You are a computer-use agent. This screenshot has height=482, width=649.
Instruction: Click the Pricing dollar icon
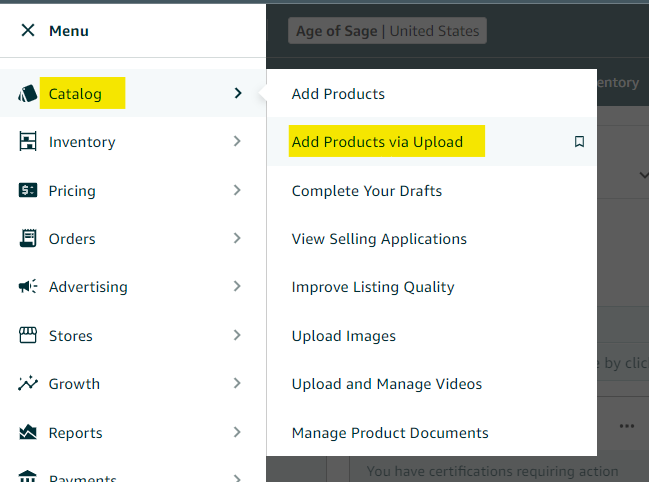click(x=28, y=190)
